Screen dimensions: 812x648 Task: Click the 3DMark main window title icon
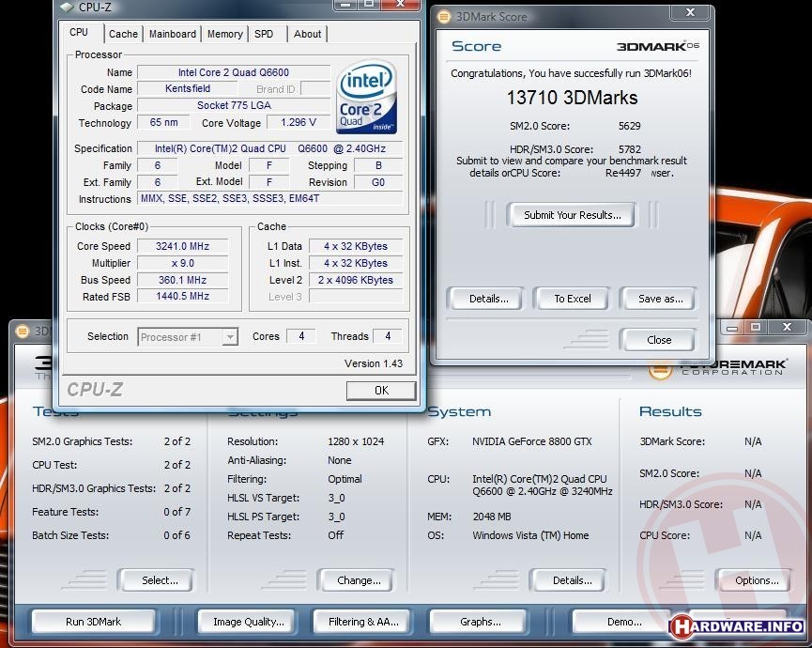(23, 331)
